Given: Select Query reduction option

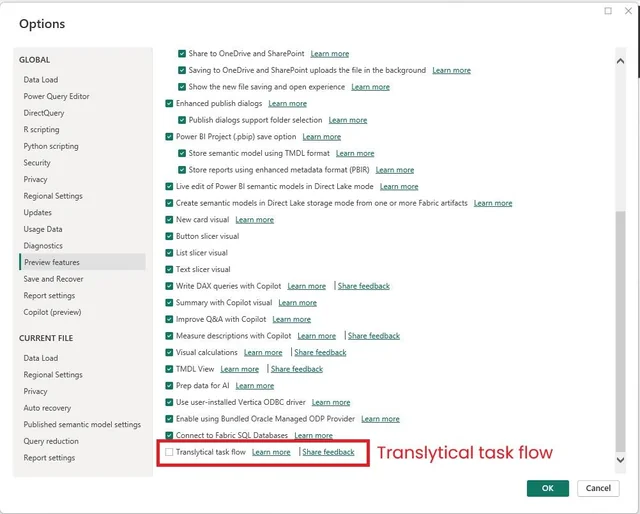Looking at the screenshot, I should (x=51, y=441).
